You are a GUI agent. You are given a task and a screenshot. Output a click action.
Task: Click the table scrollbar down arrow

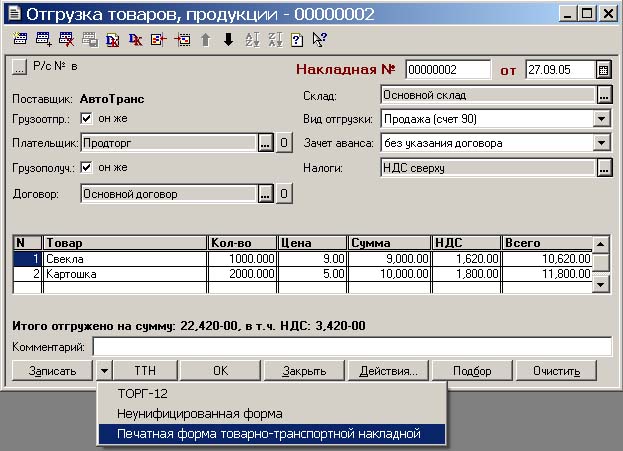pos(600,285)
